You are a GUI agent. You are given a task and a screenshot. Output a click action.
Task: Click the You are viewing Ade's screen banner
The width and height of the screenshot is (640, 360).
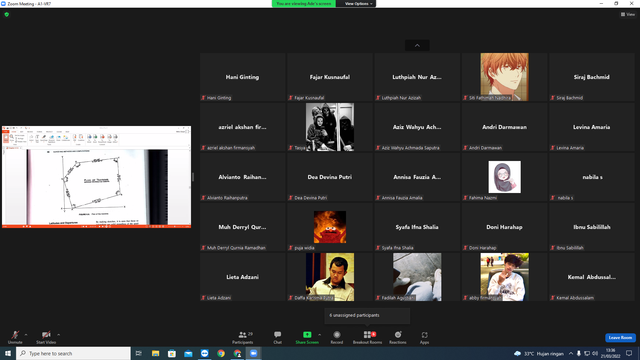click(304, 4)
